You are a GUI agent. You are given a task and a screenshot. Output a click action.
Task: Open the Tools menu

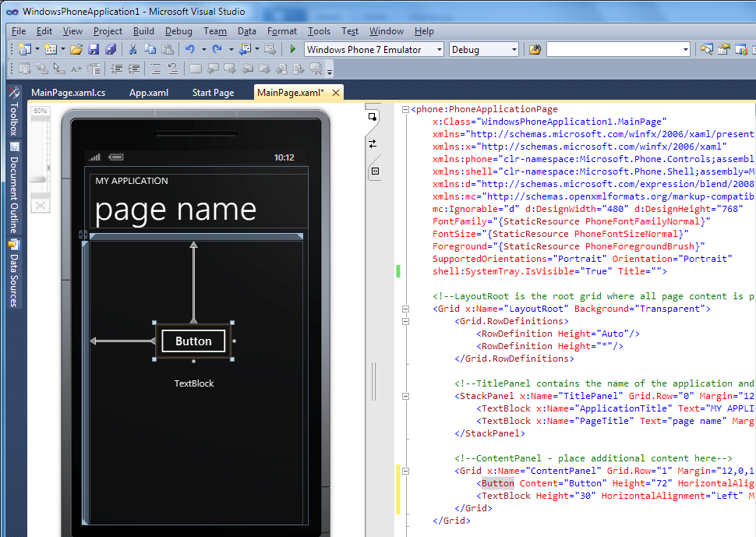tap(320, 31)
